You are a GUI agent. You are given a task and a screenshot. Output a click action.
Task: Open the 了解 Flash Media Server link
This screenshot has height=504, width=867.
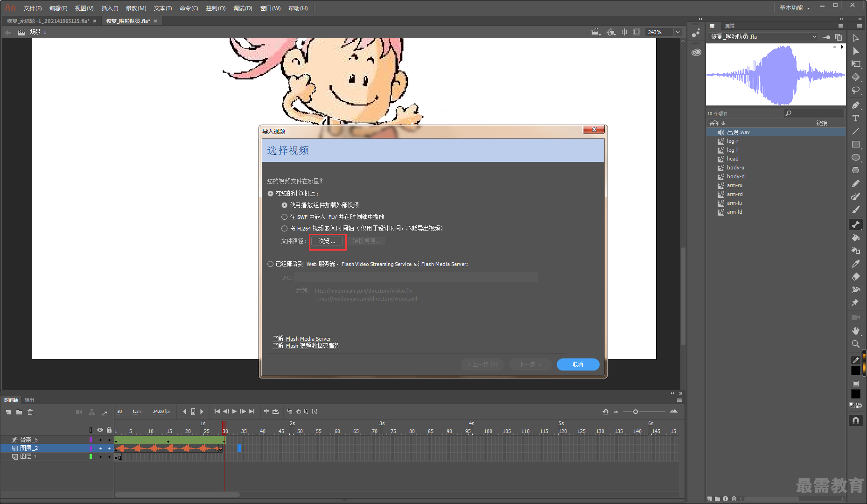[302, 339]
